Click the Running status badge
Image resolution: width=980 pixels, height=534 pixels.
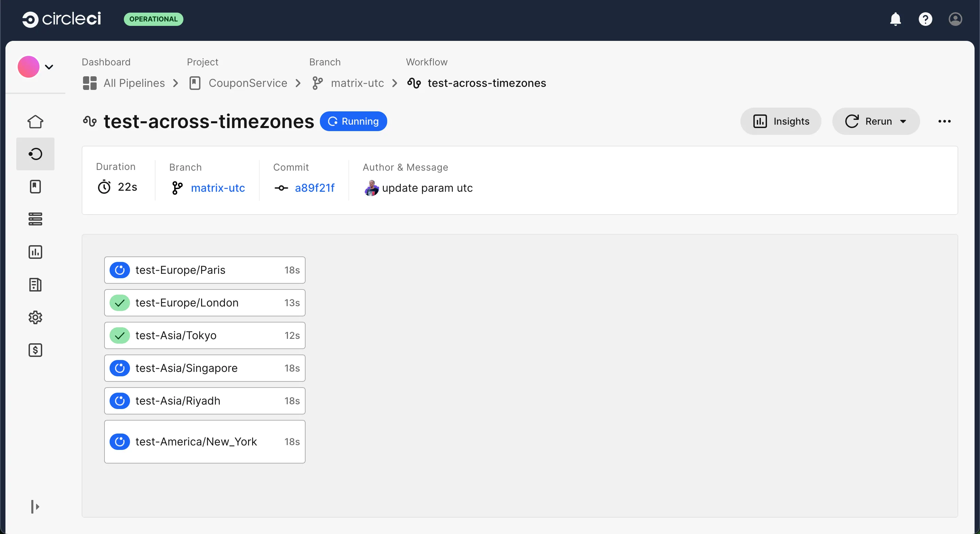354,121
